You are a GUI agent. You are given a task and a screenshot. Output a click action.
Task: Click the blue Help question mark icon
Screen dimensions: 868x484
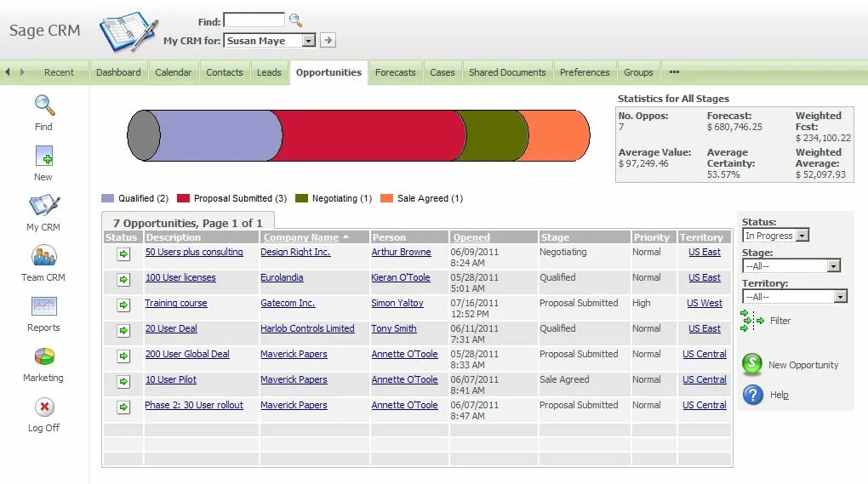click(753, 395)
